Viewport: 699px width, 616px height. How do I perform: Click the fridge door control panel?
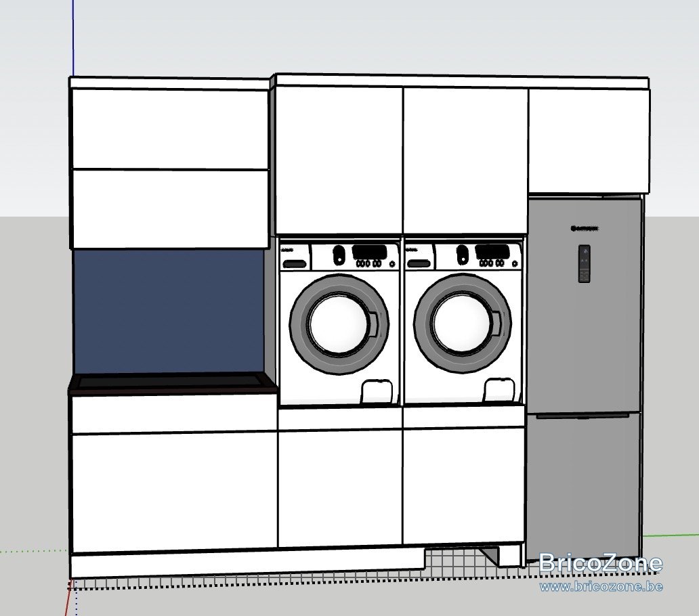point(584,263)
